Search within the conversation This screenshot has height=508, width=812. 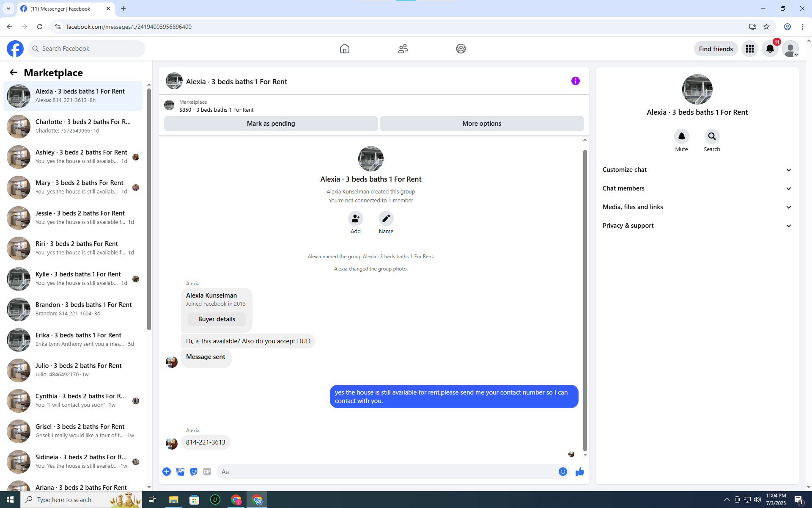712,136
